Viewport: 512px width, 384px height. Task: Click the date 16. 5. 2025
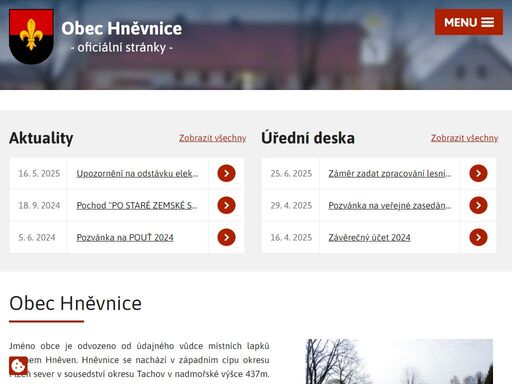tap(39, 173)
